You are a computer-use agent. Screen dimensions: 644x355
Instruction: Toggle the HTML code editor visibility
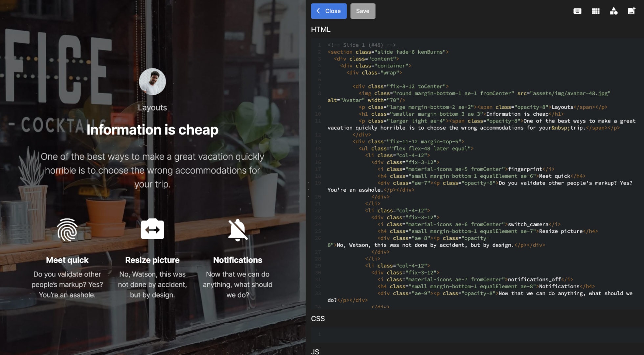(x=578, y=11)
